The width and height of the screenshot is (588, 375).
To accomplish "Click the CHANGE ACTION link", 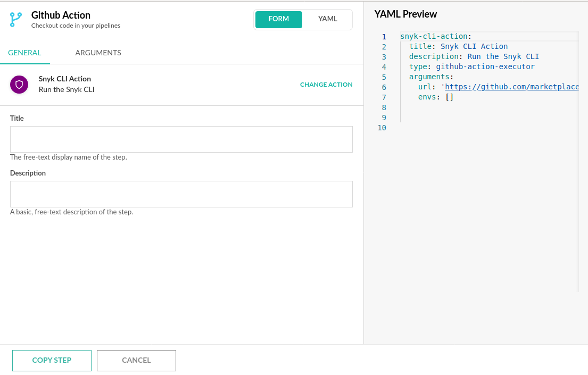I will [x=326, y=85].
